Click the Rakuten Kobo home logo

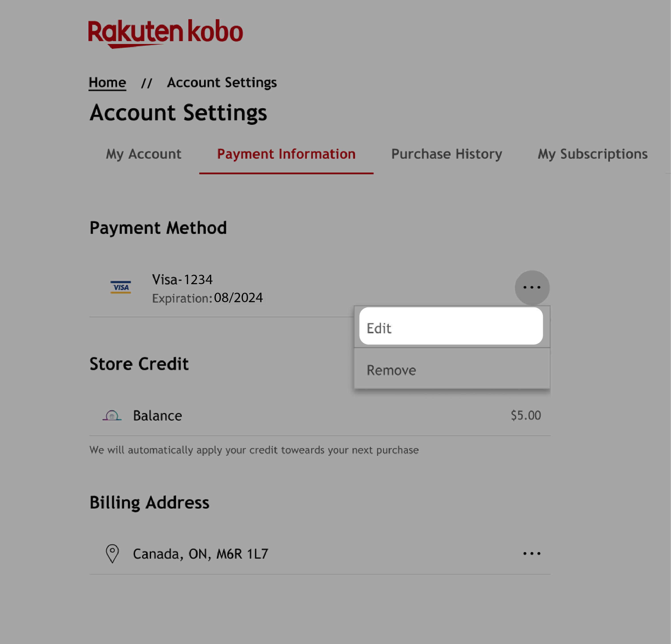[x=165, y=31]
